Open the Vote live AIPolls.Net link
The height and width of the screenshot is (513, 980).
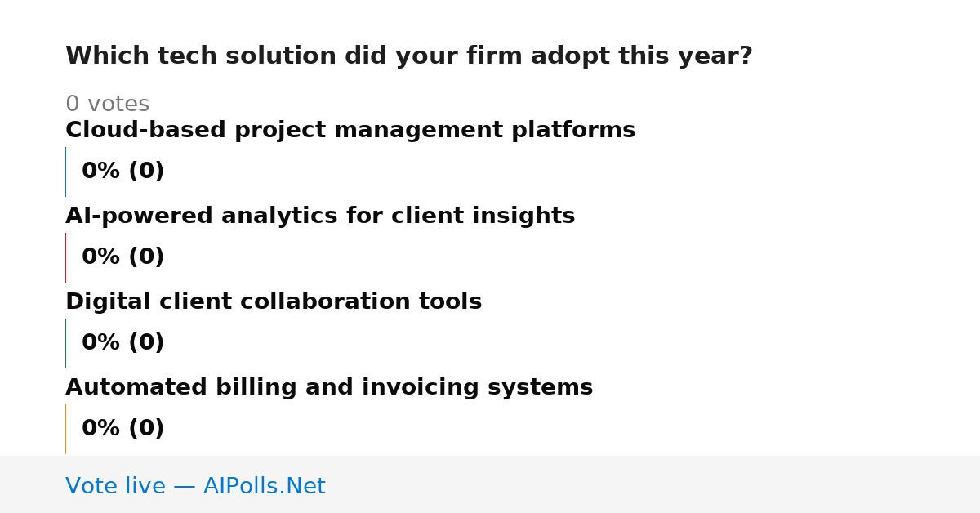(x=195, y=487)
